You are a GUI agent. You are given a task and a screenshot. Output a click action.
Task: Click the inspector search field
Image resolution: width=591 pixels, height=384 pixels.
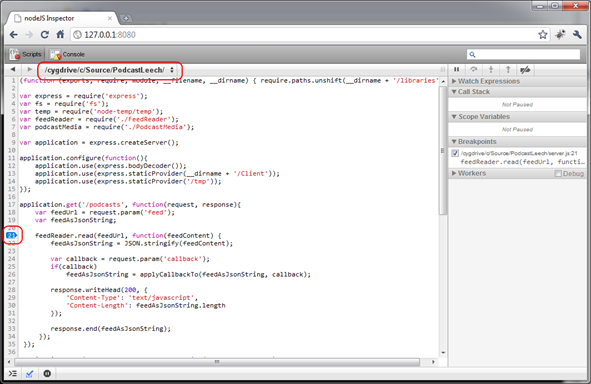(x=524, y=54)
